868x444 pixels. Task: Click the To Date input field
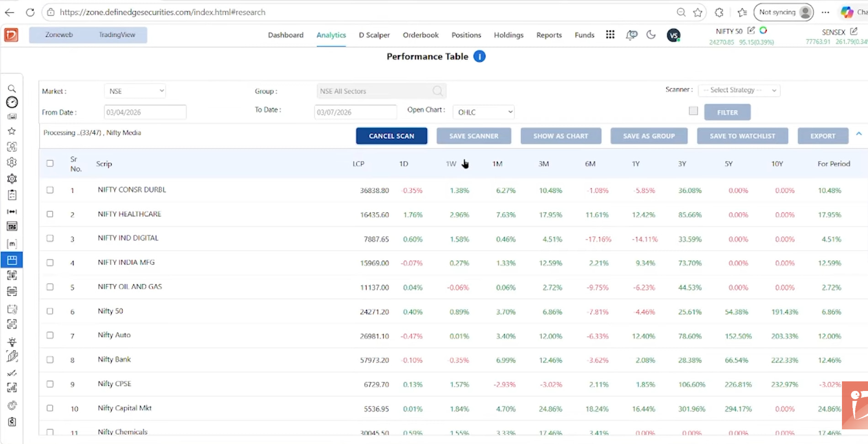[x=355, y=112]
